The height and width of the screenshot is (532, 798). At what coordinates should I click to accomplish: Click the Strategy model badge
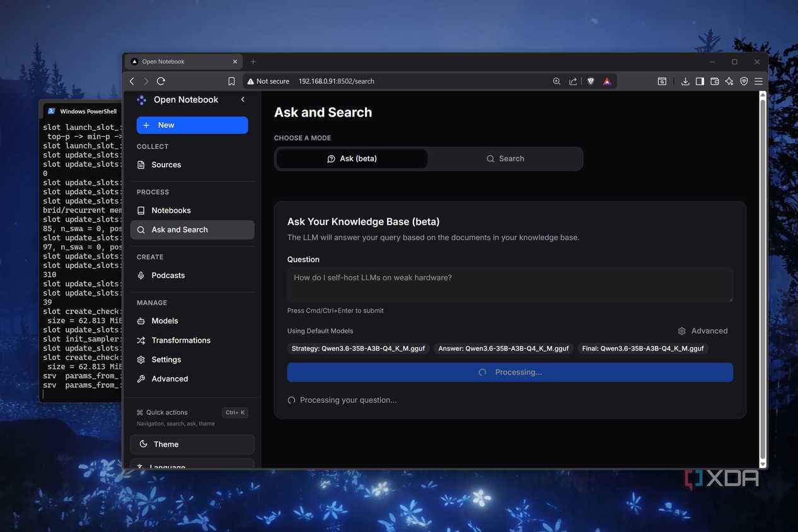point(358,349)
